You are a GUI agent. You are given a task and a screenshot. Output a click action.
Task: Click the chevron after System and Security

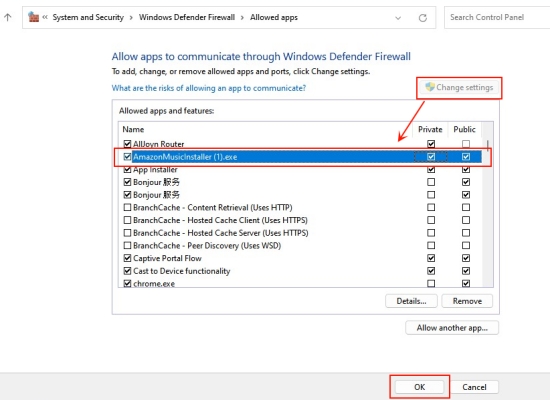[131, 18]
